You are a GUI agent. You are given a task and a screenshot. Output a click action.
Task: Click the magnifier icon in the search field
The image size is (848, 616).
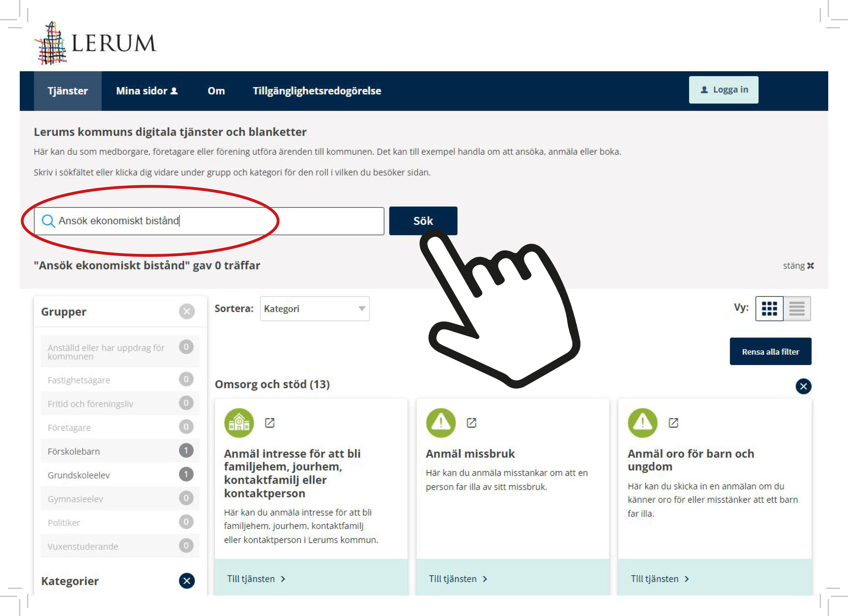point(48,221)
